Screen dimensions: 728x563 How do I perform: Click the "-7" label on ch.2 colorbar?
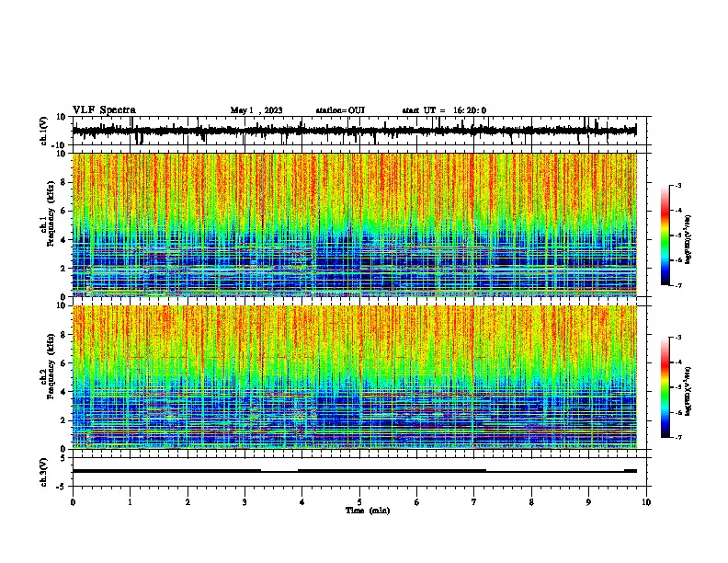click(677, 437)
